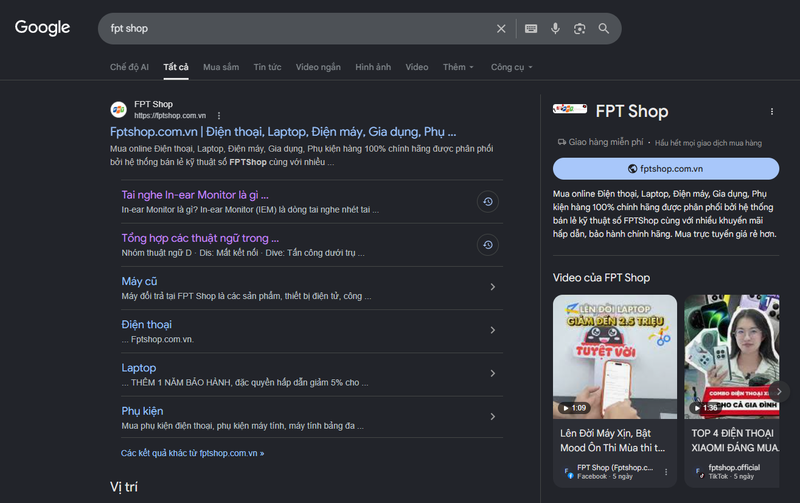Open more options beside fptshop.com.vn URL

pyautogui.click(x=219, y=116)
